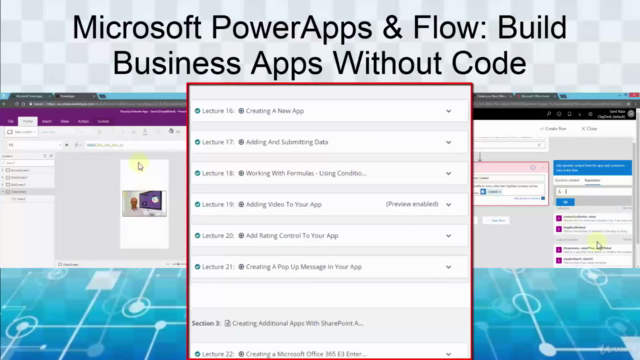Open notifications bell in the Flow header
The width and height of the screenshot is (640, 360).
tap(569, 114)
